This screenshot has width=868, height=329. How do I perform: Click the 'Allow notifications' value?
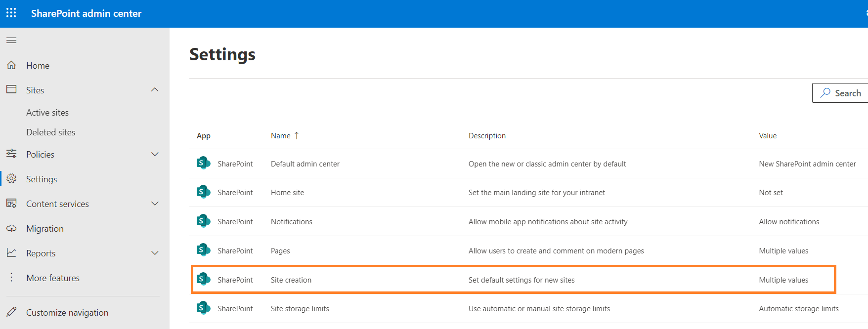789,221
